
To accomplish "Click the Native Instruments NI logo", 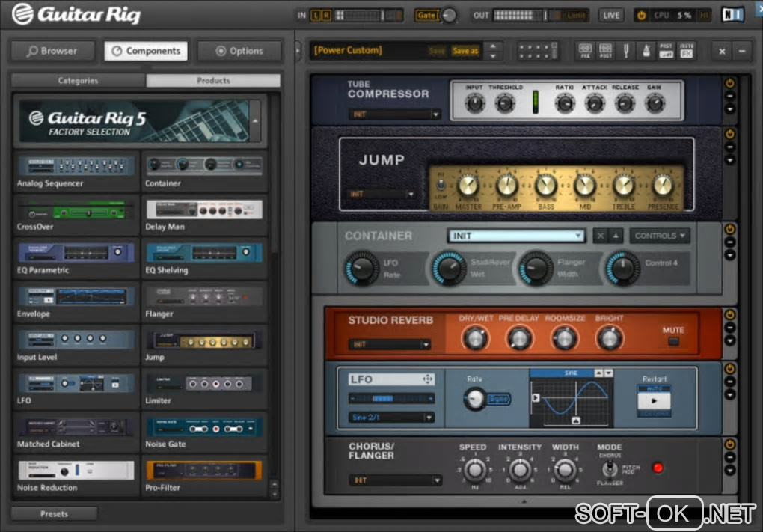I will [x=733, y=15].
